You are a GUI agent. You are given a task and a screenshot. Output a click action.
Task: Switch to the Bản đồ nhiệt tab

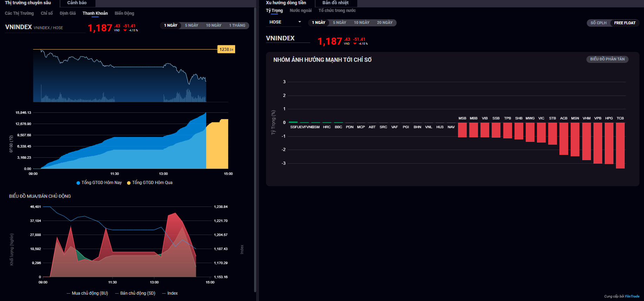(x=336, y=3)
